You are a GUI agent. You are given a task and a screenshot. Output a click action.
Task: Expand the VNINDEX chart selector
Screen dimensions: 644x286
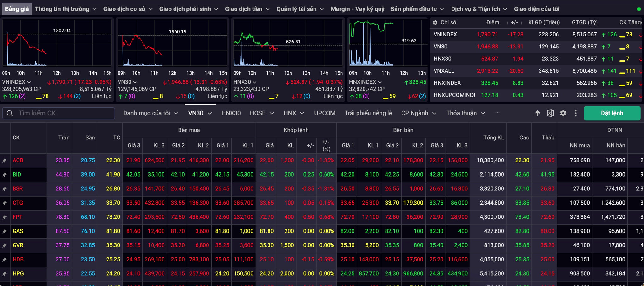16,82
